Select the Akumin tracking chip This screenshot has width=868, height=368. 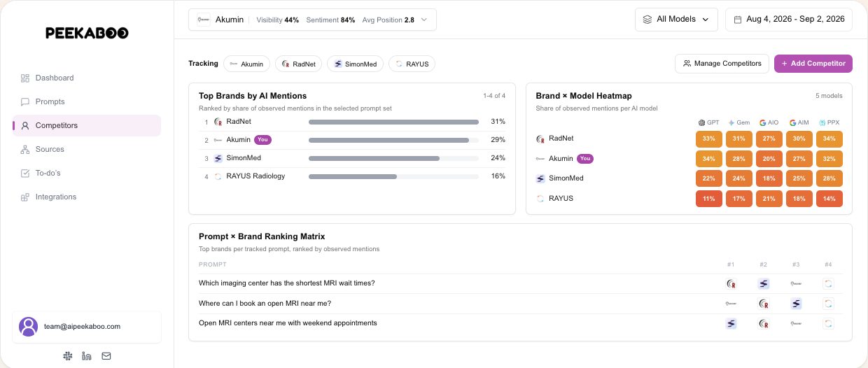coord(246,64)
